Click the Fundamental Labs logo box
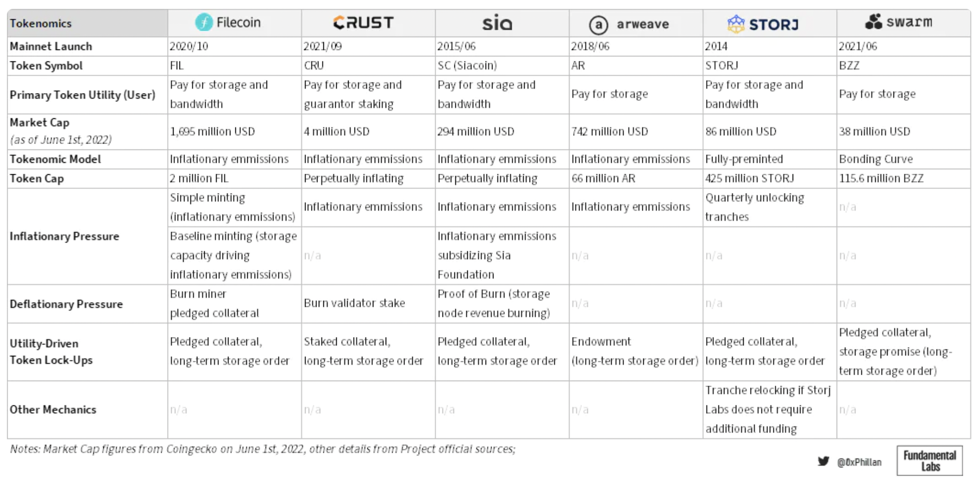980x490 pixels. pyautogui.click(x=930, y=460)
